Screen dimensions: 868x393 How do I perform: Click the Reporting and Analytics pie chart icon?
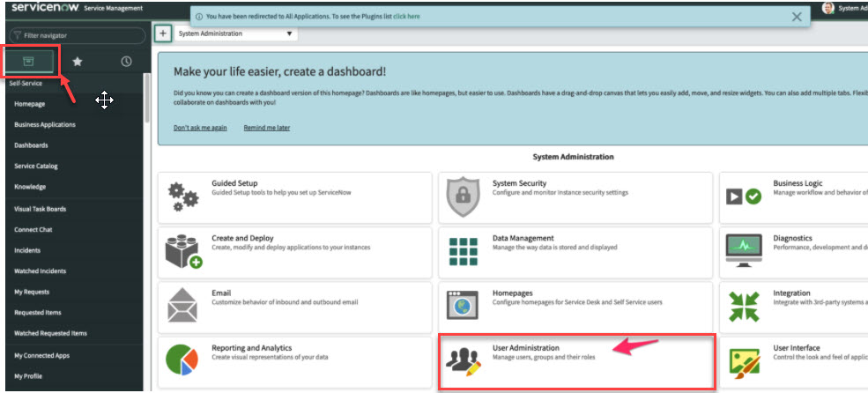[184, 360]
